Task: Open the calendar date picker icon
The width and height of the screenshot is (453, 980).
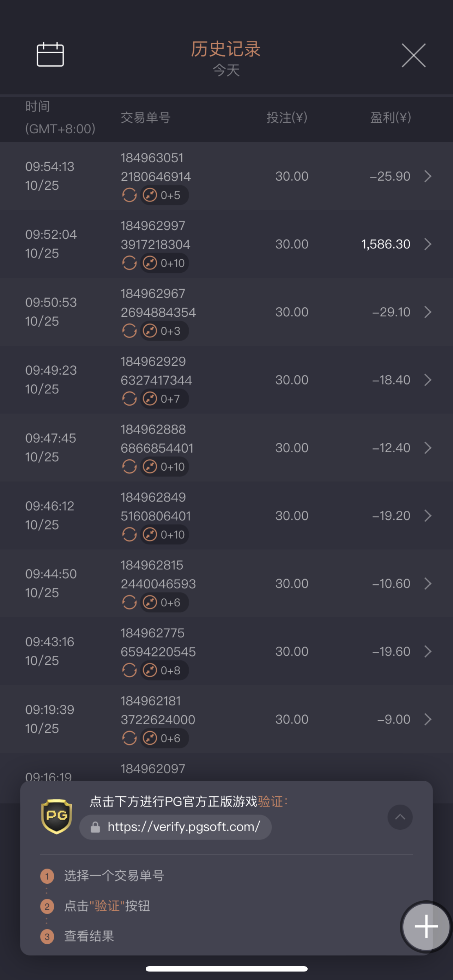Action: coord(50,54)
